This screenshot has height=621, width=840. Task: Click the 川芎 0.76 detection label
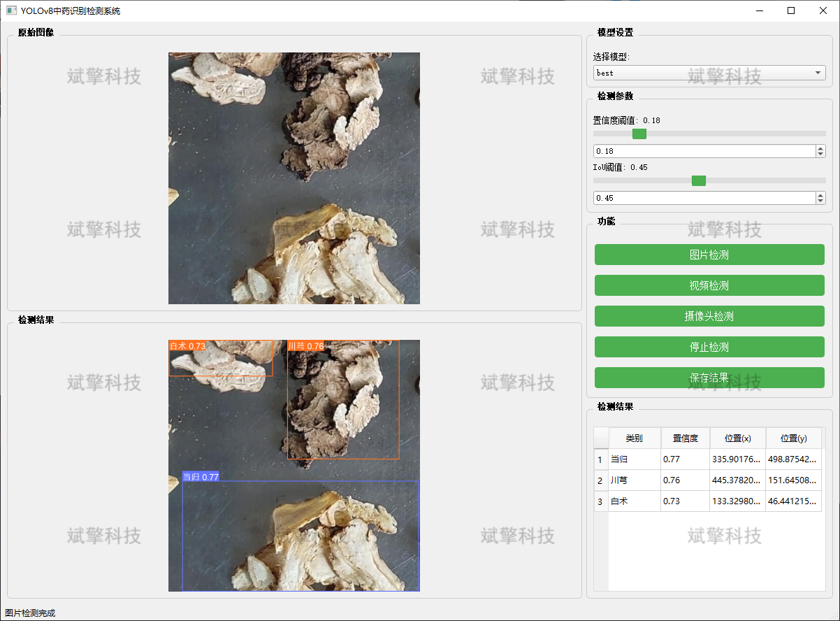306,345
